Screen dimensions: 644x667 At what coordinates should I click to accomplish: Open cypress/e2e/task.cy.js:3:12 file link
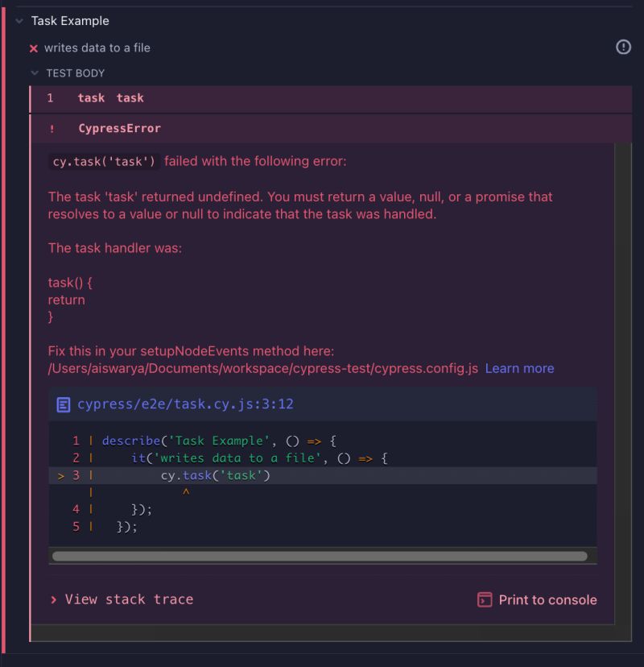(185, 404)
